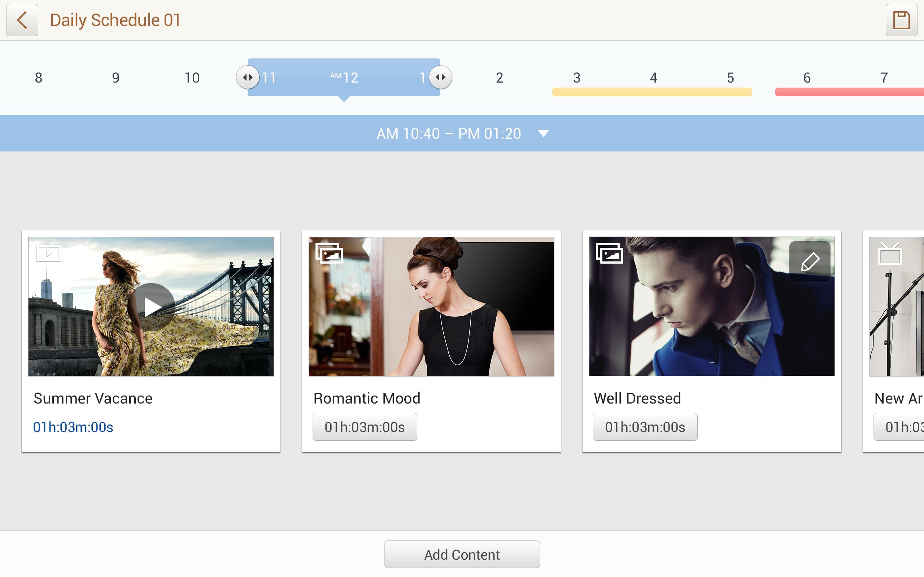924x577 pixels.
Task: Click the right timeline resize handle
Action: point(441,77)
